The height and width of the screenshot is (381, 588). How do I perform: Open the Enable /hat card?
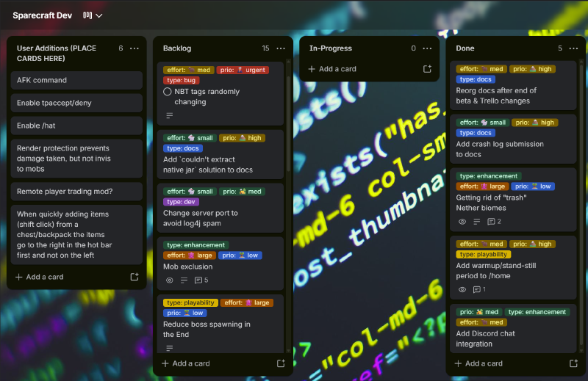(x=76, y=126)
